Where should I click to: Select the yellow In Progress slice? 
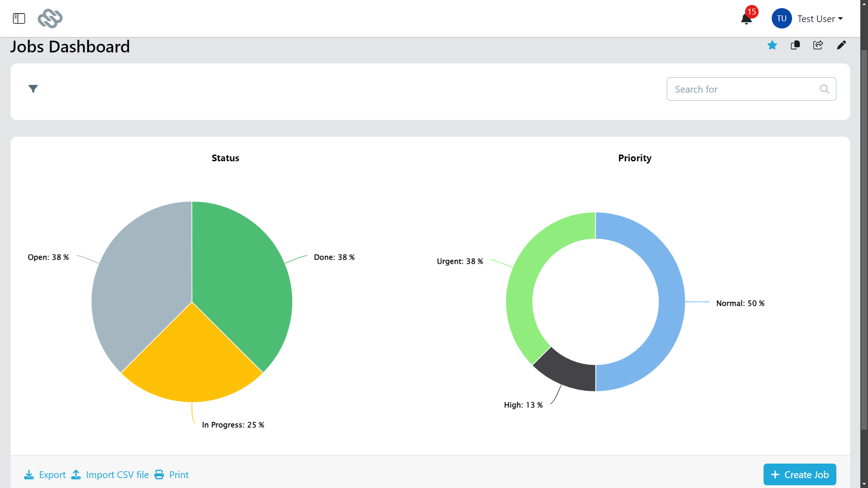tap(192, 361)
